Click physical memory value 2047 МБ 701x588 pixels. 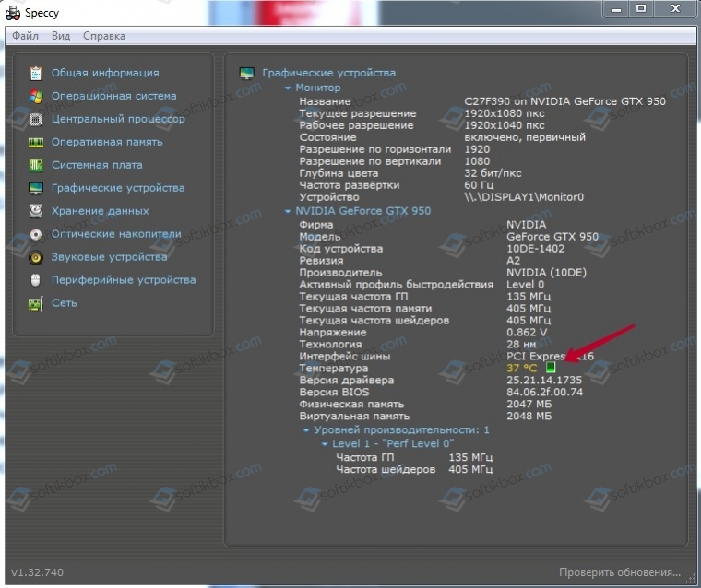tap(529, 404)
